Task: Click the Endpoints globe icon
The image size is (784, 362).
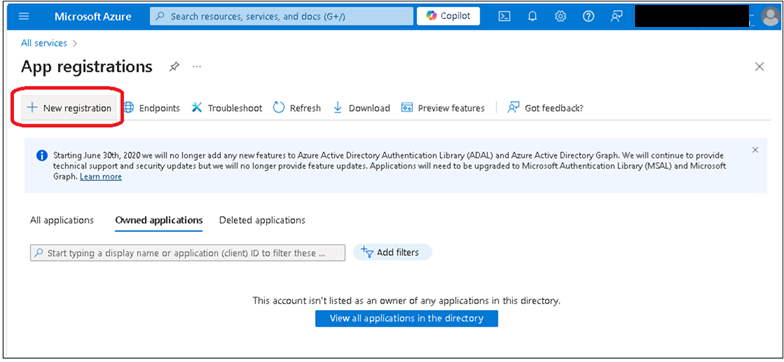Action: pyautogui.click(x=129, y=108)
